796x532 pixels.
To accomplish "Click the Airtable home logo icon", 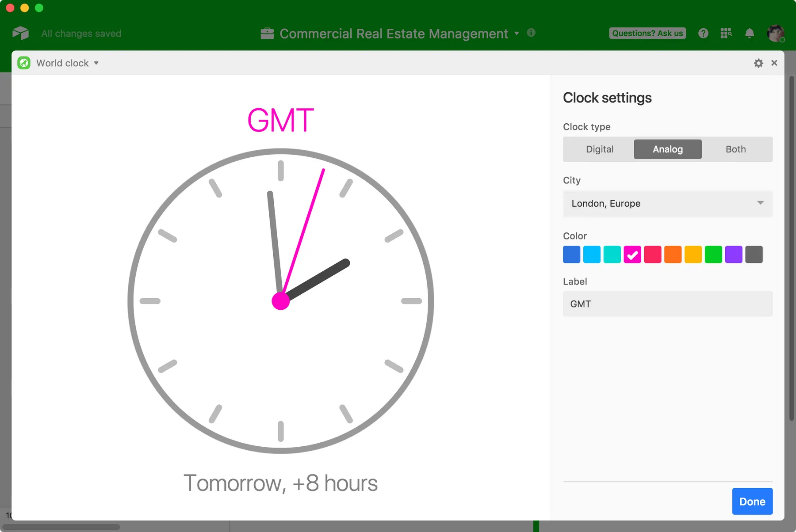I will pyautogui.click(x=20, y=33).
